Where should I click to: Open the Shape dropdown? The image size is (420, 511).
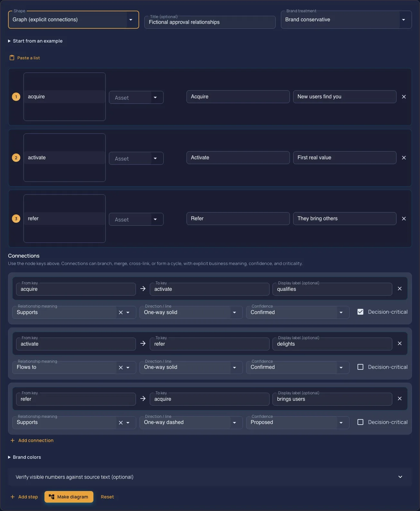[x=73, y=20]
